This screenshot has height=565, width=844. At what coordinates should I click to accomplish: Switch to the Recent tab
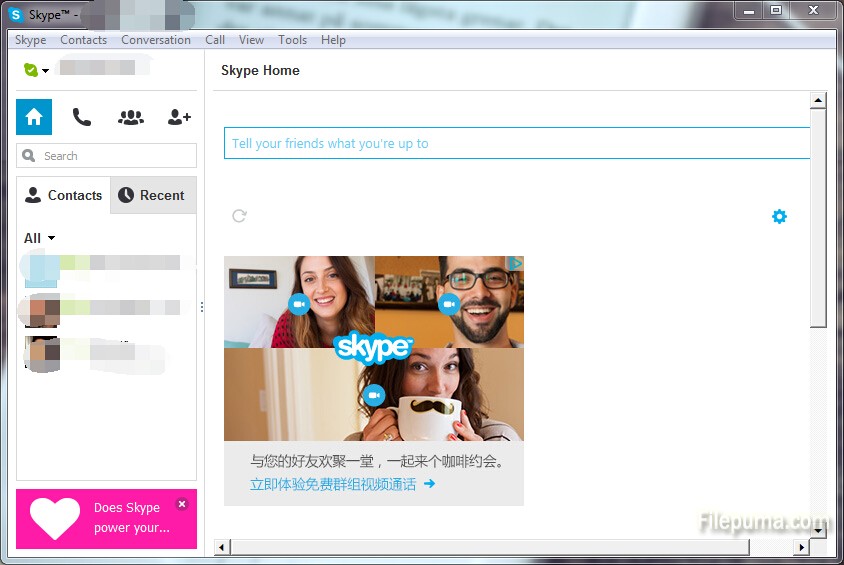152,195
